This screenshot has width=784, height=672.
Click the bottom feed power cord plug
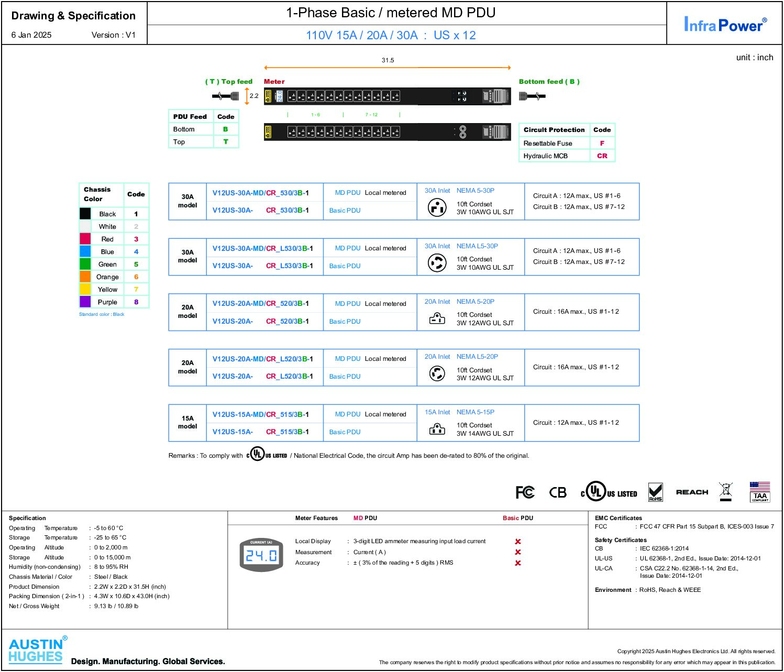[532, 96]
